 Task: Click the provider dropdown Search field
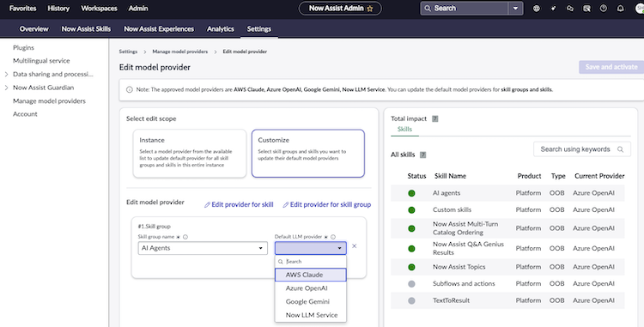coord(311,262)
